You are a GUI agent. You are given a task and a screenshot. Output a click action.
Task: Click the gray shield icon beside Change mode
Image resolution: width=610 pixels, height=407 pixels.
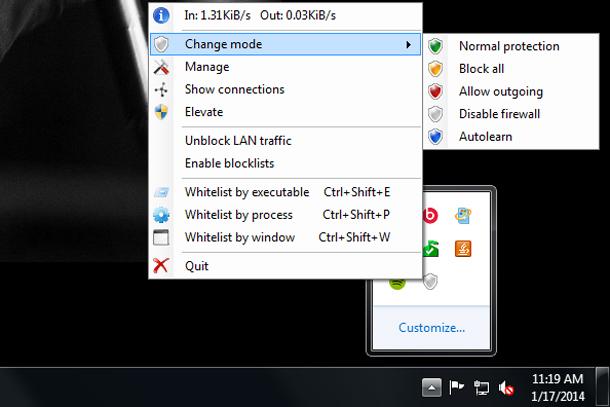[x=161, y=44]
